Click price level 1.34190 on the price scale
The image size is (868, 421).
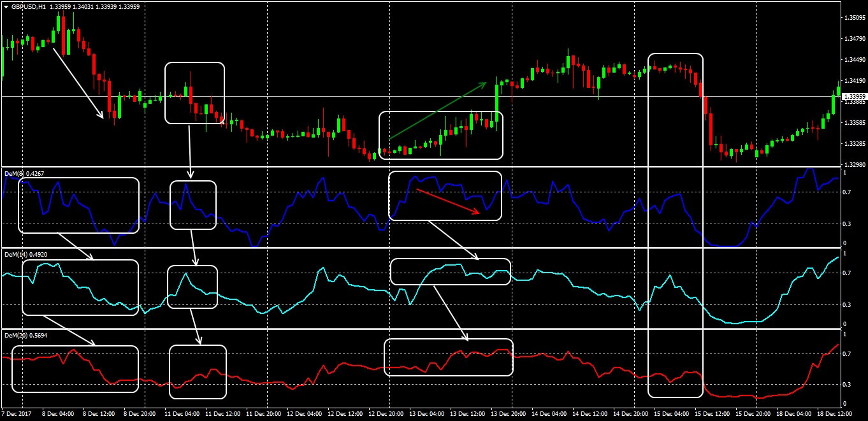point(854,81)
